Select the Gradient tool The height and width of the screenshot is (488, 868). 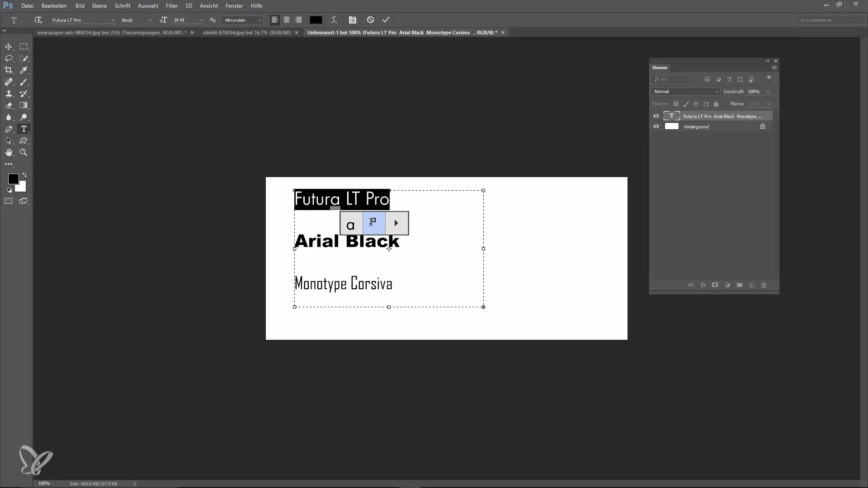tap(24, 105)
